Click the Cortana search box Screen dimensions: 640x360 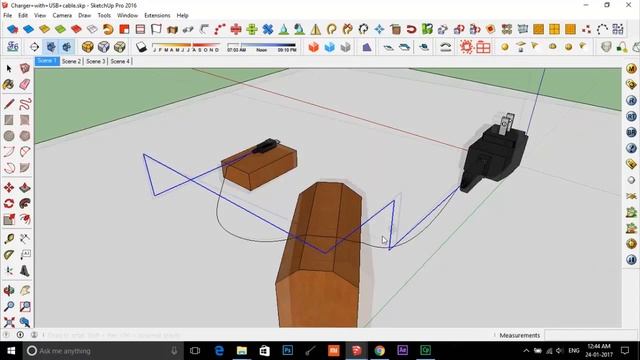pyautogui.click(x=102, y=351)
